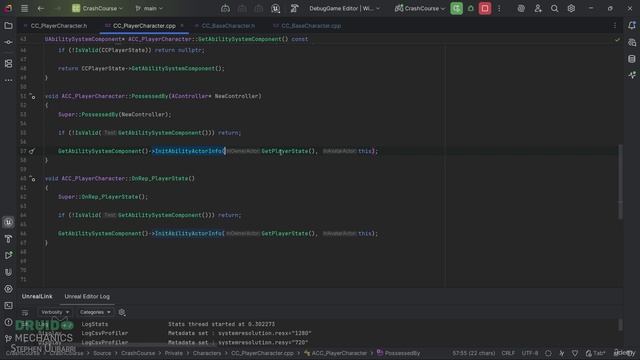The width and height of the screenshot is (640, 360).
Task: Click the shield icon in status bar
Action: point(575,353)
